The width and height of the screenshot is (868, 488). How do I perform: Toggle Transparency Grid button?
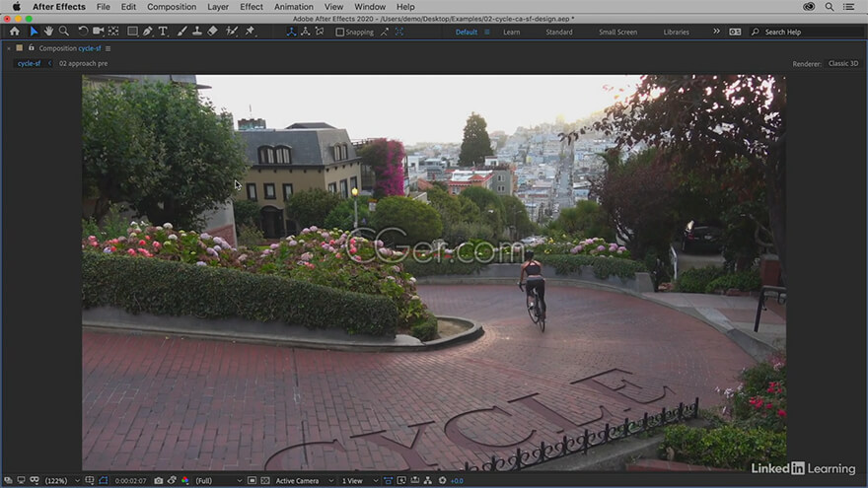coord(265,480)
